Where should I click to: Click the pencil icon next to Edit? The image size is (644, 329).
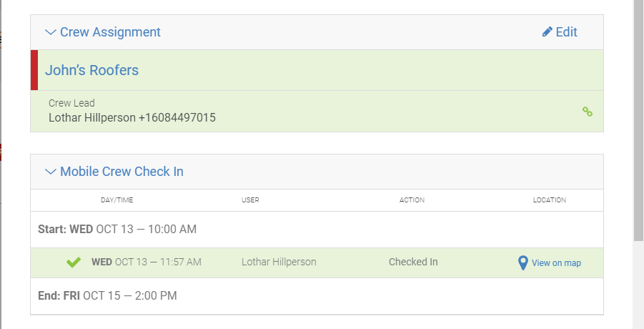547,32
